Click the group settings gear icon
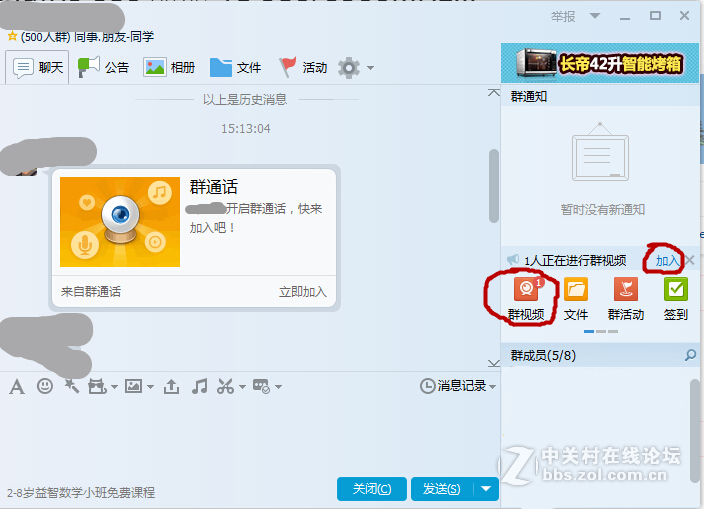The image size is (704, 509). (349, 68)
